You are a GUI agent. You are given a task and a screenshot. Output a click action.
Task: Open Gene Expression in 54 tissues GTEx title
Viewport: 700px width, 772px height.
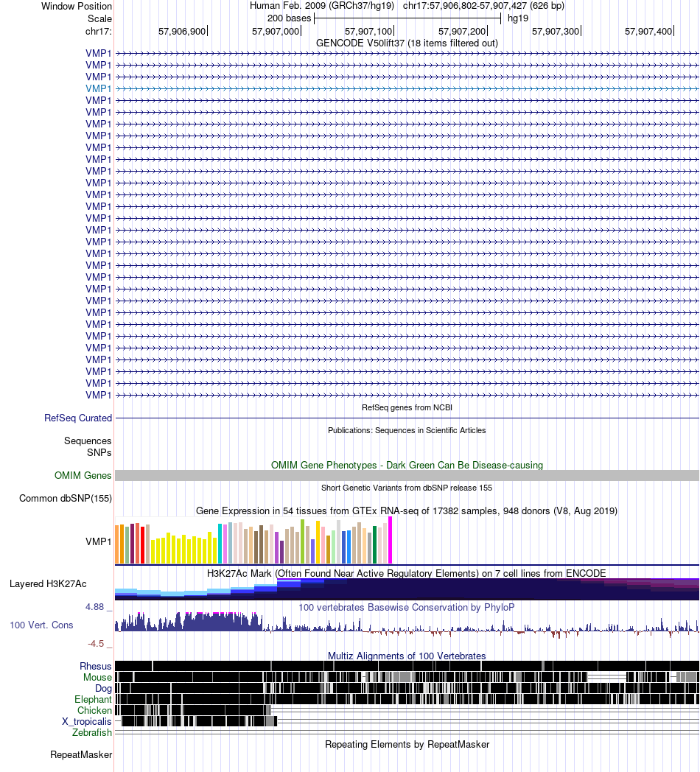coord(407,511)
